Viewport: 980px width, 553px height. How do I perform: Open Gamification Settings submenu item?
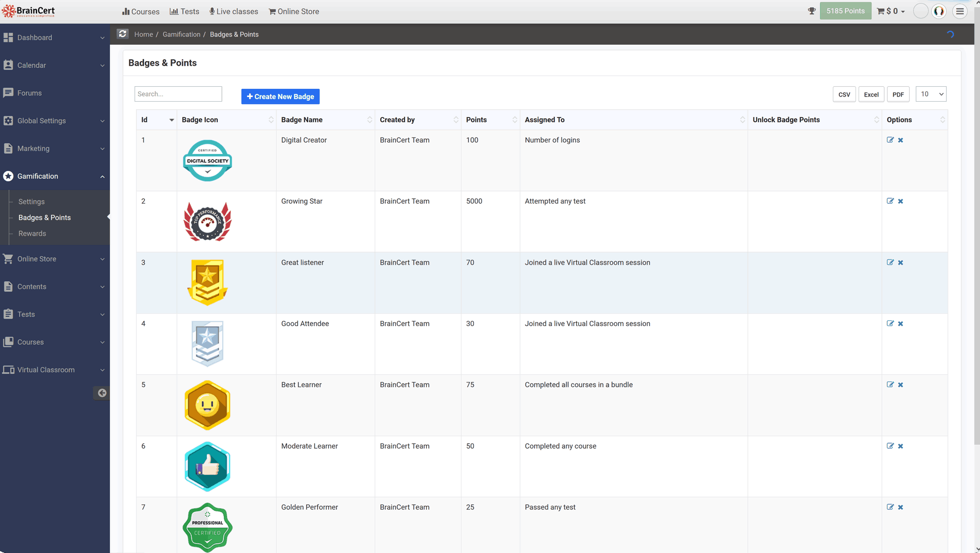point(31,202)
